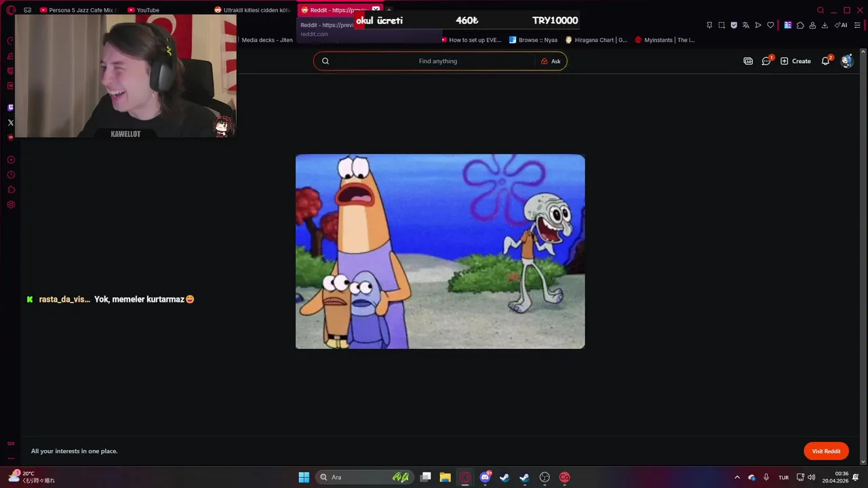This screenshot has width=868, height=488.
Task: Open Reddit user avatar menu
Action: (x=846, y=61)
